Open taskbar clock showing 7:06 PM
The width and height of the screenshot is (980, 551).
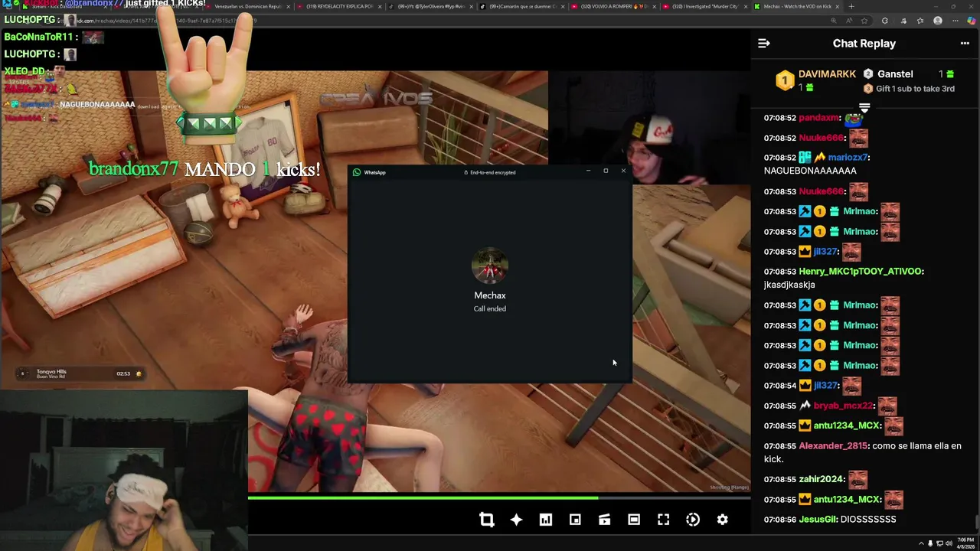(x=965, y=543)
